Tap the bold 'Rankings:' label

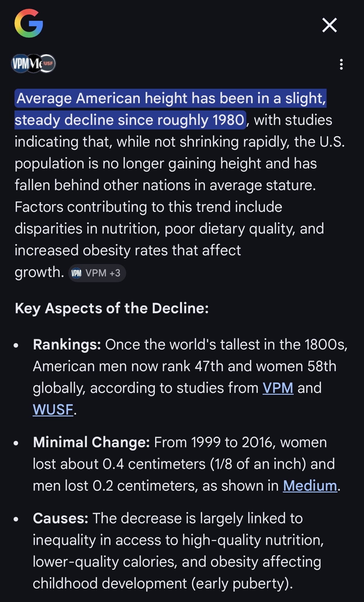67,345
